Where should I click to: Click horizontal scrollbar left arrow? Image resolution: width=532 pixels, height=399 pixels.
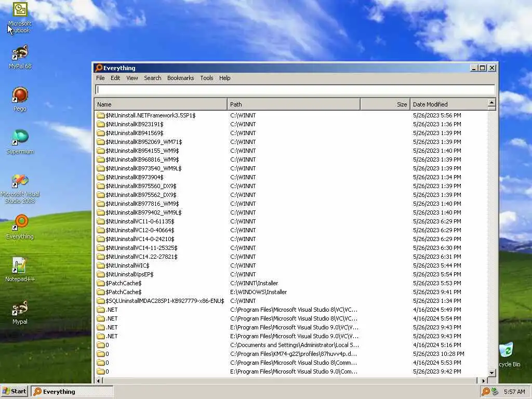point(98,381)
